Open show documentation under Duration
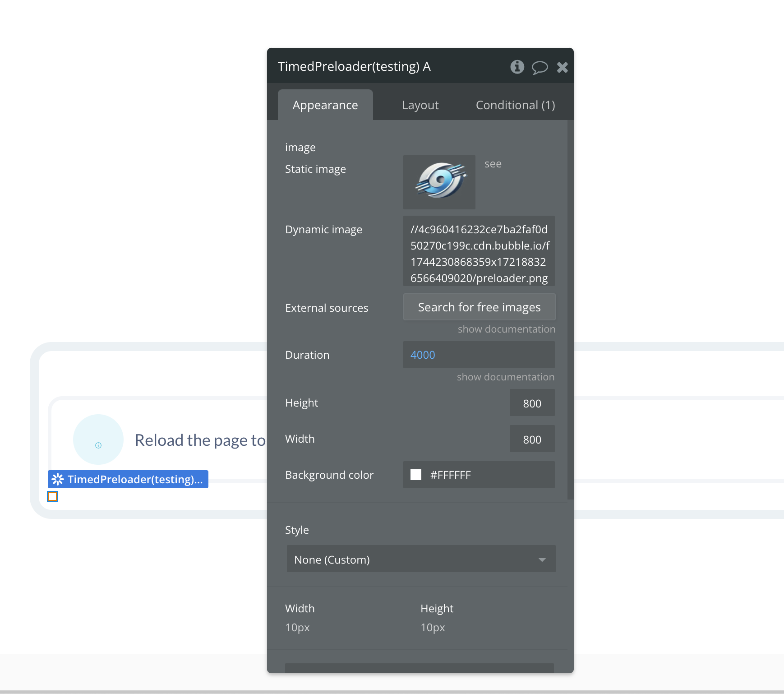 [x=505, y=377]
